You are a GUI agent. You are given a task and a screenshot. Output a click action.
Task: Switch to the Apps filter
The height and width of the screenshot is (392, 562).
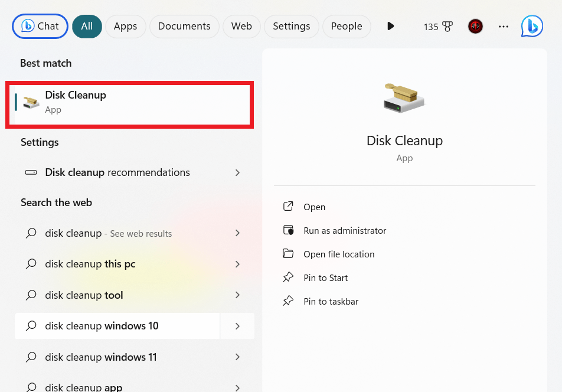tap(125, 26)
